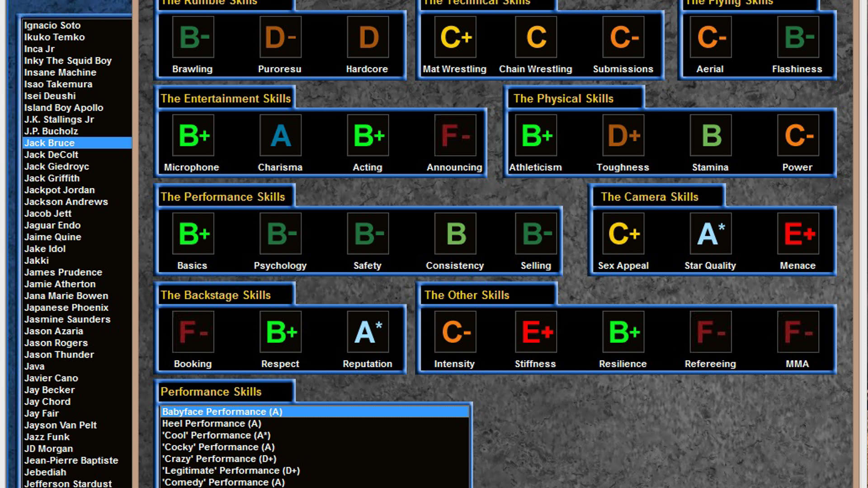Select the Aerial C- grade tile
This screenshot has height=488, width=868.
click(711, 37)
